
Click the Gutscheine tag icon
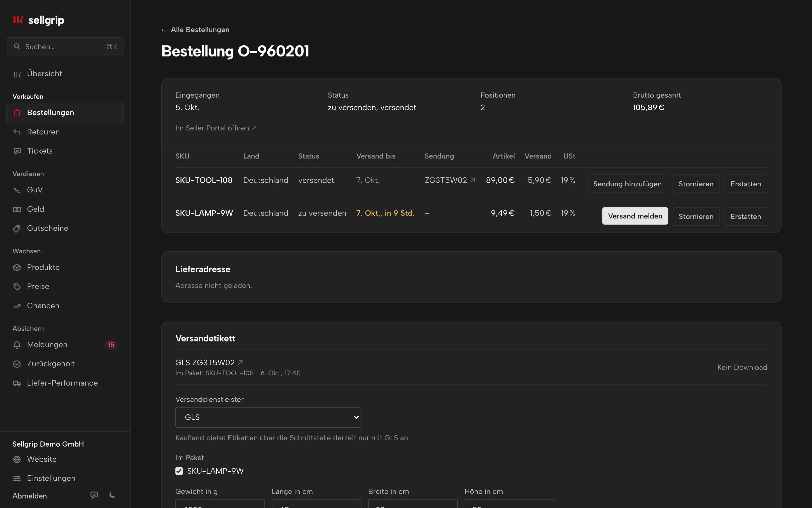tap(17, 229)
